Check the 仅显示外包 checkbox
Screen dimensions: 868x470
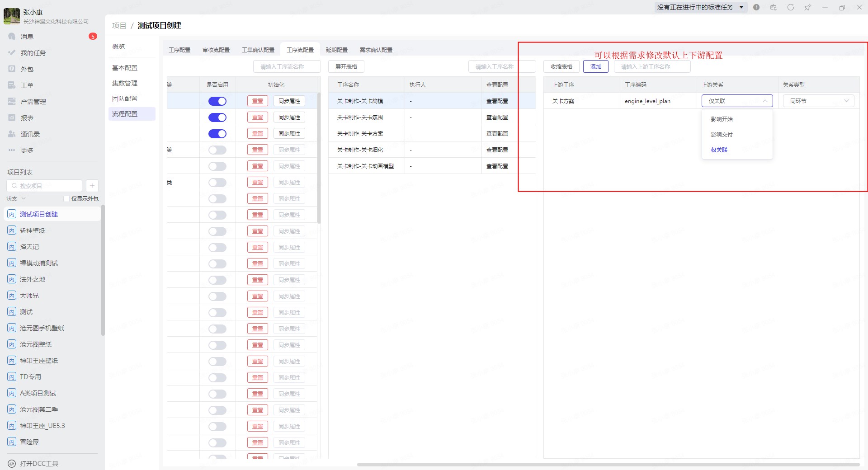66,199
